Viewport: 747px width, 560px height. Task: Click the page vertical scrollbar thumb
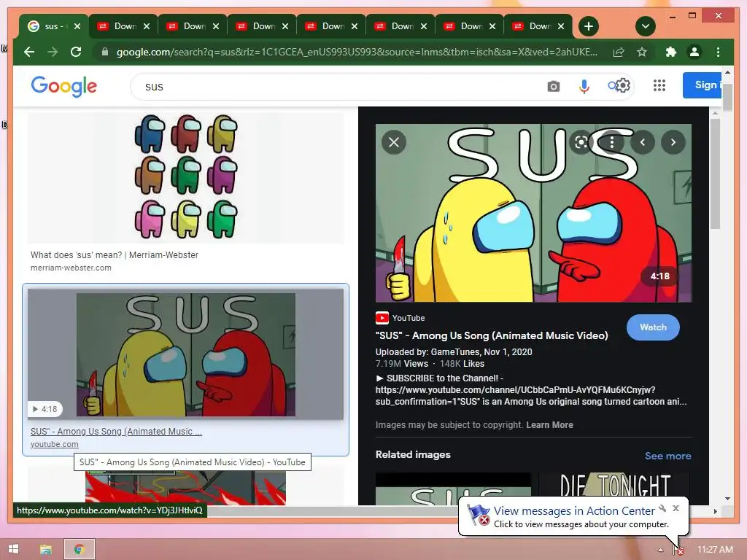pos(727,96)
